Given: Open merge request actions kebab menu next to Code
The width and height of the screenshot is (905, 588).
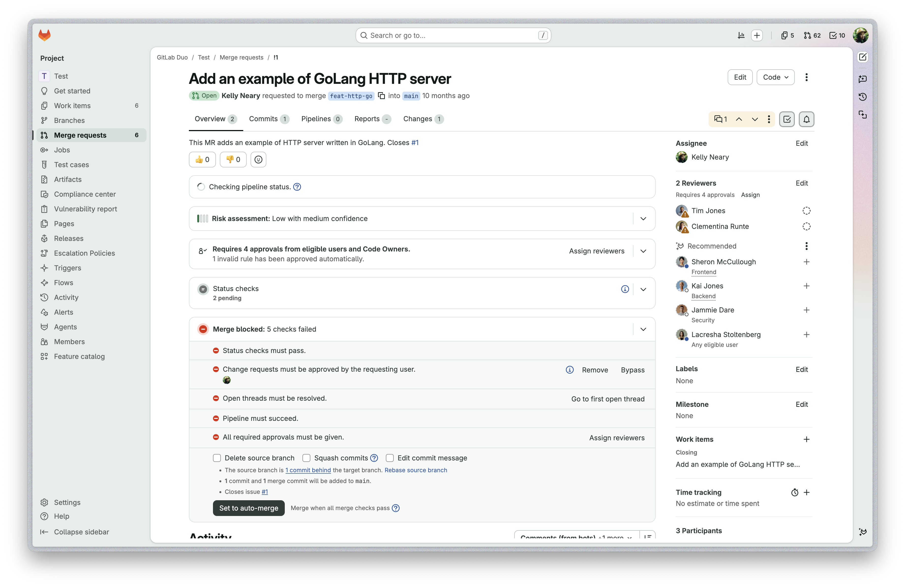Looking at the screenshot, I should click(807, 77).
